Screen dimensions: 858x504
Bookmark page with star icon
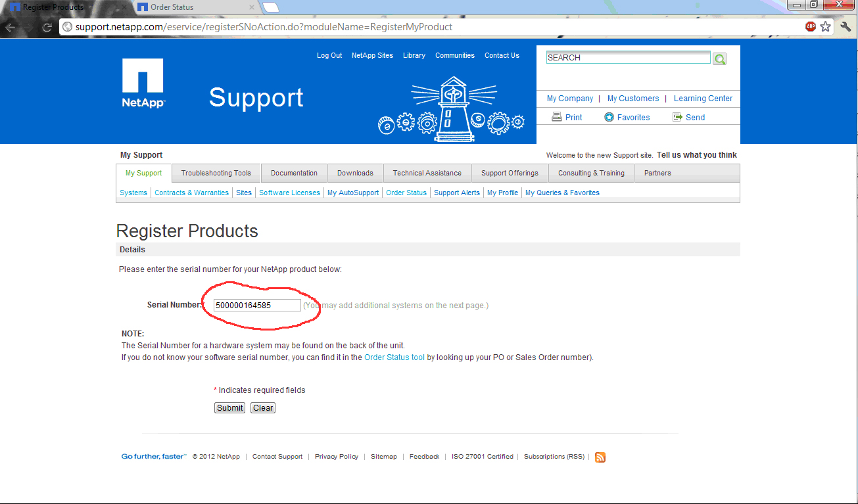pyautogui.click(x=826, y=27)
